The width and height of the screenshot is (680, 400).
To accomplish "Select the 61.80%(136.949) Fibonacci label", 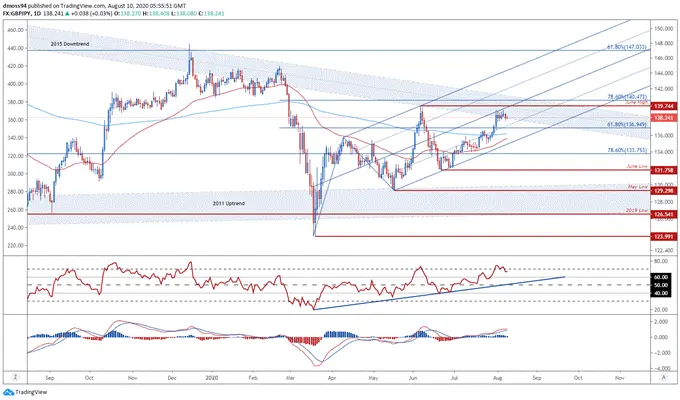I will [626, 124].
